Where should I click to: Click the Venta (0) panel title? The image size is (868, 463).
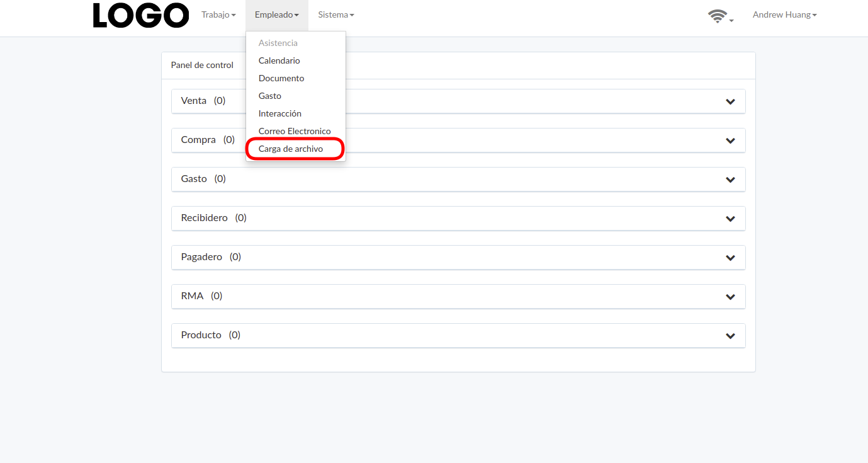coord(203,101)
